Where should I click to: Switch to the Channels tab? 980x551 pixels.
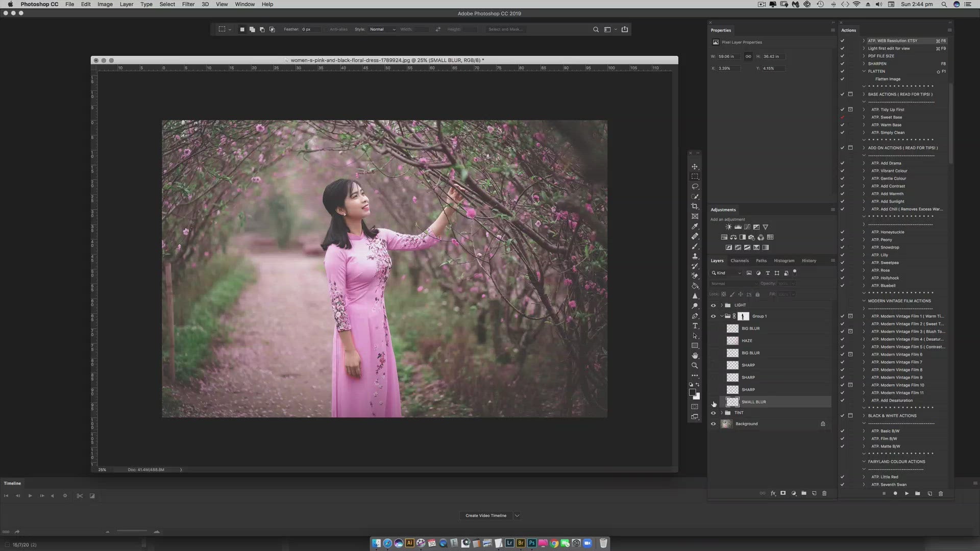coord(739,261)
